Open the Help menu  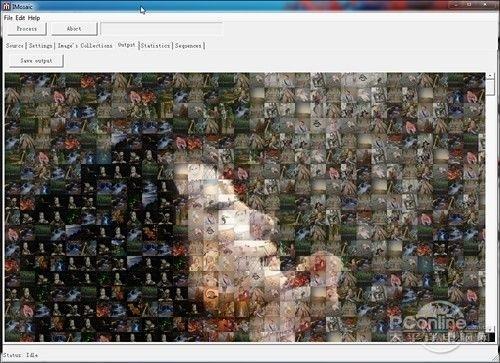[x=34, y=18]
